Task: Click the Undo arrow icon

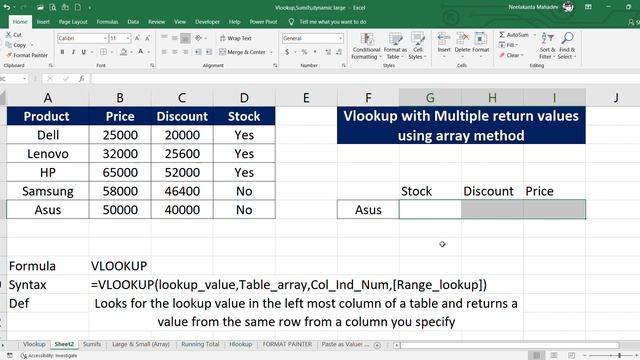Action: point(7,7)
